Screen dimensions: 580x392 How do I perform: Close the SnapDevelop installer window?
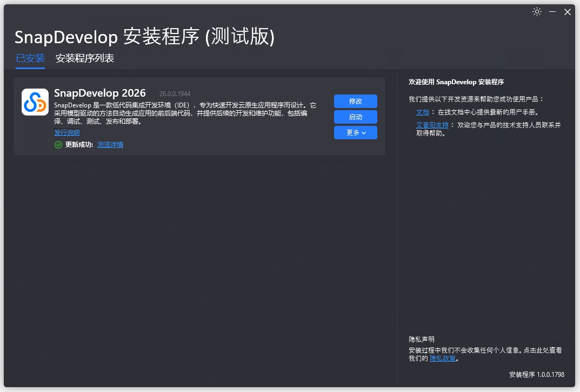[568, 12]
